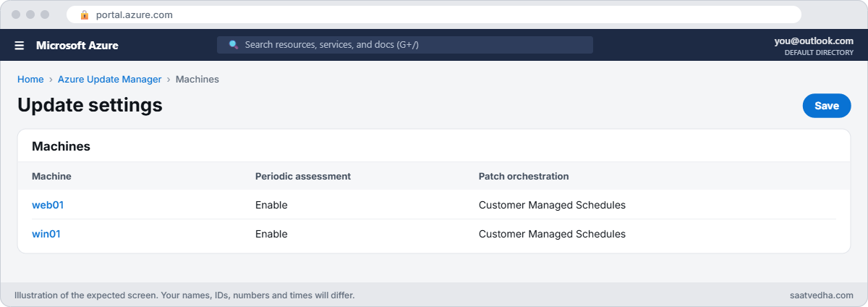Click Enable in the web01 row
The height and width of the screenshot is (307, 868).
[x=271, y=205]
